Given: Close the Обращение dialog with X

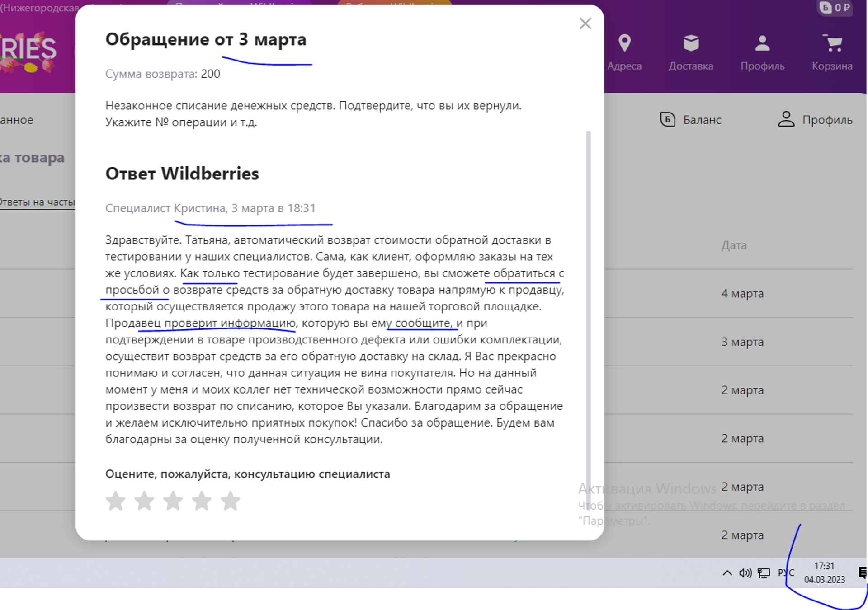Looking at the screenshot, I should (x=585, y=23).
